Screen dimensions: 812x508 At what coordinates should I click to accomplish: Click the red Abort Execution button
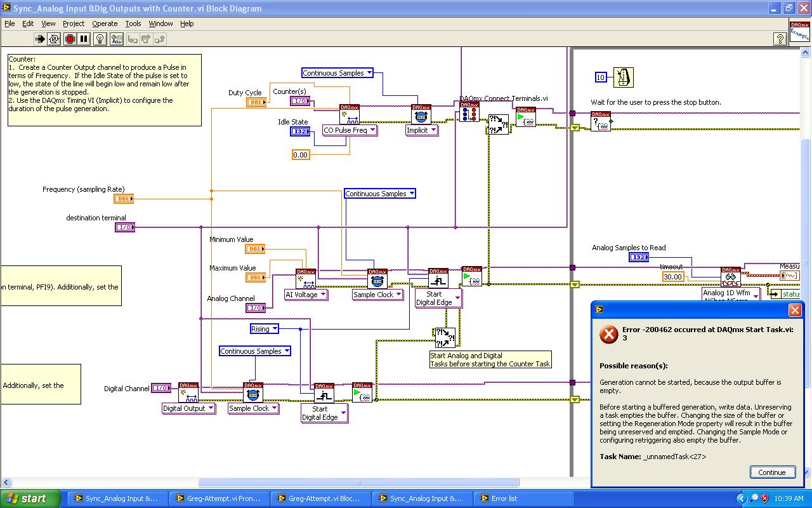point(70,39)
